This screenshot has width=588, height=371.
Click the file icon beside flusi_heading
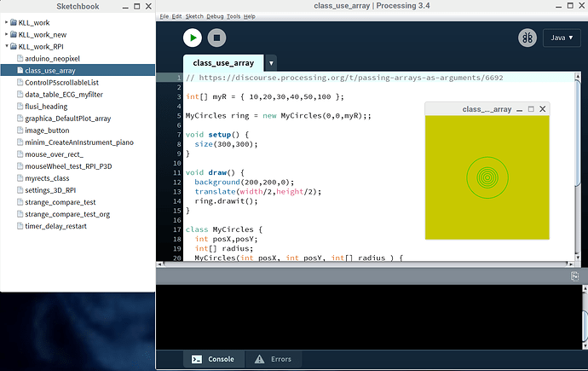point(20,106)
